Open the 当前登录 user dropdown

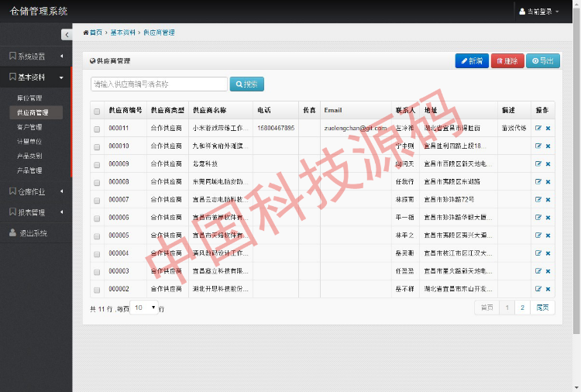tap(539, 12)
